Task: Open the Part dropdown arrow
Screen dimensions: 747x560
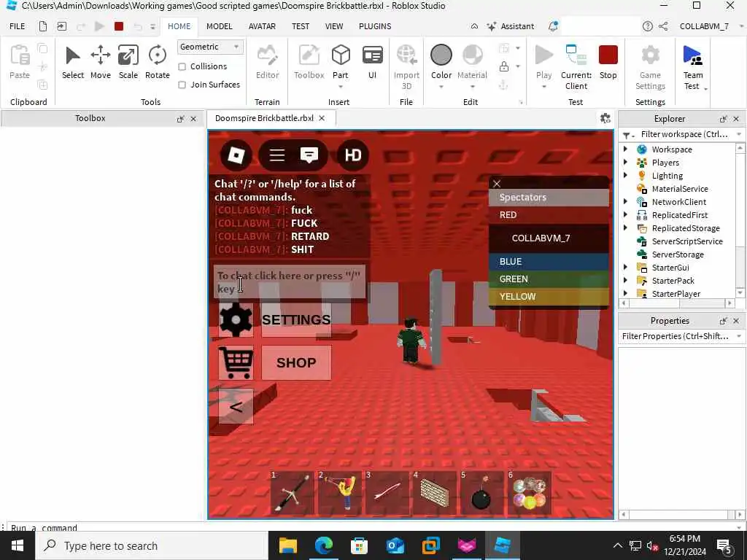Action: click(x=341, y=87)
